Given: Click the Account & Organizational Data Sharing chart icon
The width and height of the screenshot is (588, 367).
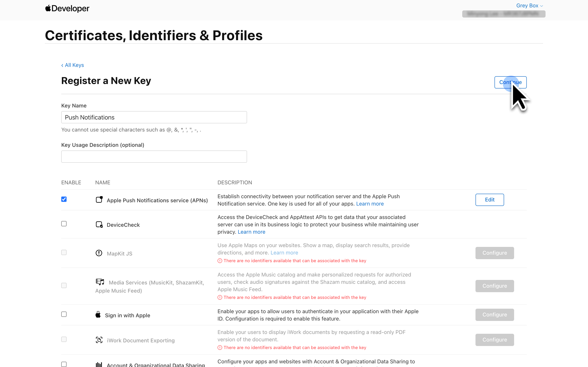Looking at the screenshot, I should click(99, 364).
